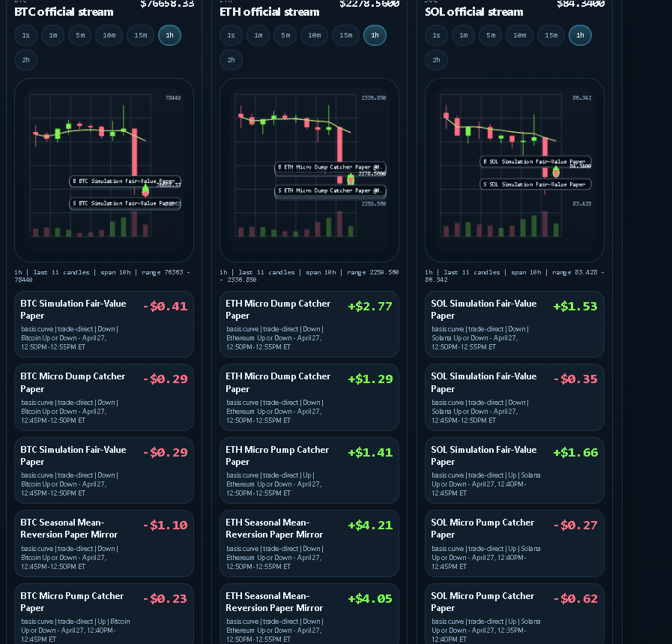Open ETH Micro Dump Catcher Paper +$1.29 card

(309, 397)
